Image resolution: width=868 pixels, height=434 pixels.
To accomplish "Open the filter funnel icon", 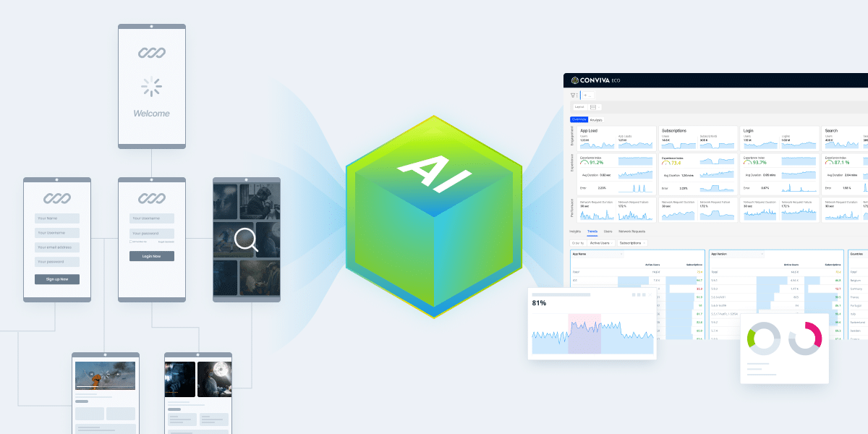I will click(x=573, y=95).
